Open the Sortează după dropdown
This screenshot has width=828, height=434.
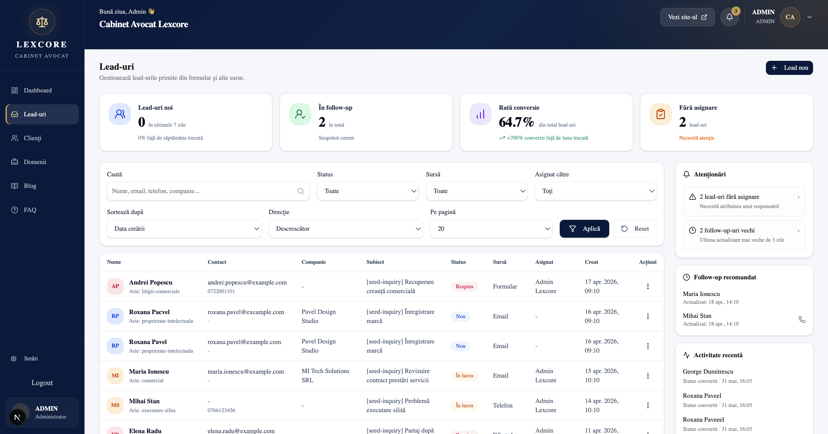184,229
